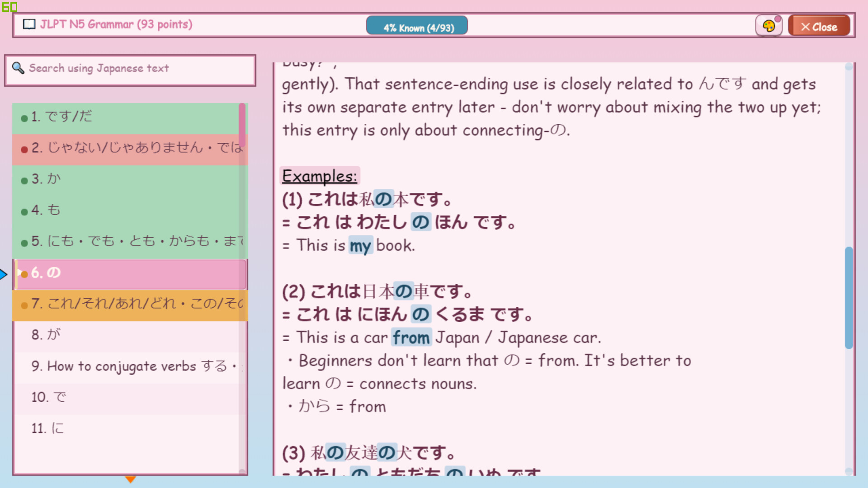
Task: Click the highlighted word 'from'
Action: click(x=411, y=338)
